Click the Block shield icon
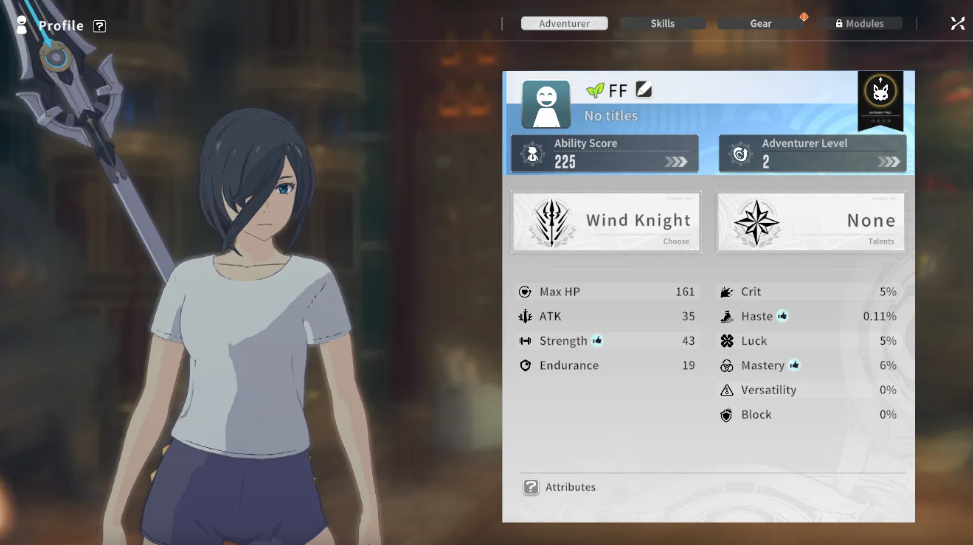The image size is (973, 545). pos(727,415)
